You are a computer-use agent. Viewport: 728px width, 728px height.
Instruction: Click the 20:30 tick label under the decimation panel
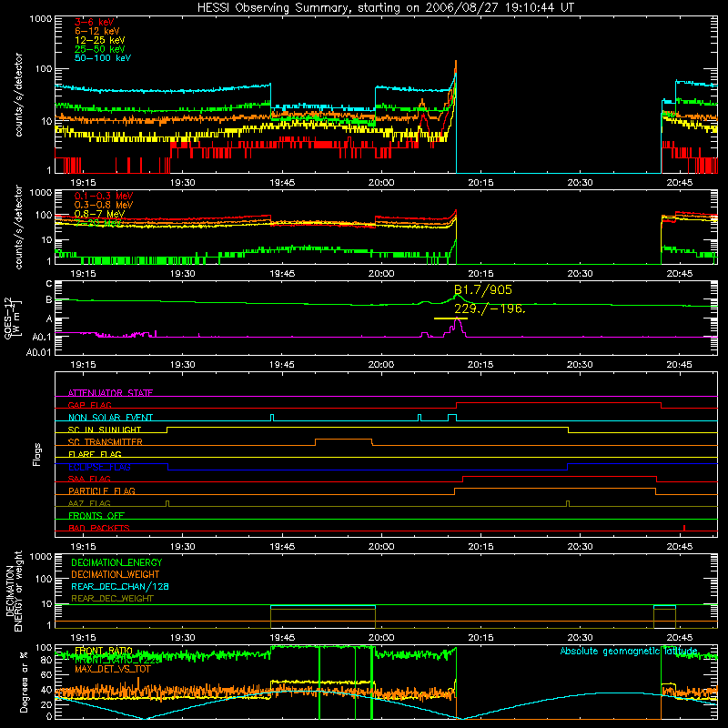pyautogui.click(x=580, y=638)
